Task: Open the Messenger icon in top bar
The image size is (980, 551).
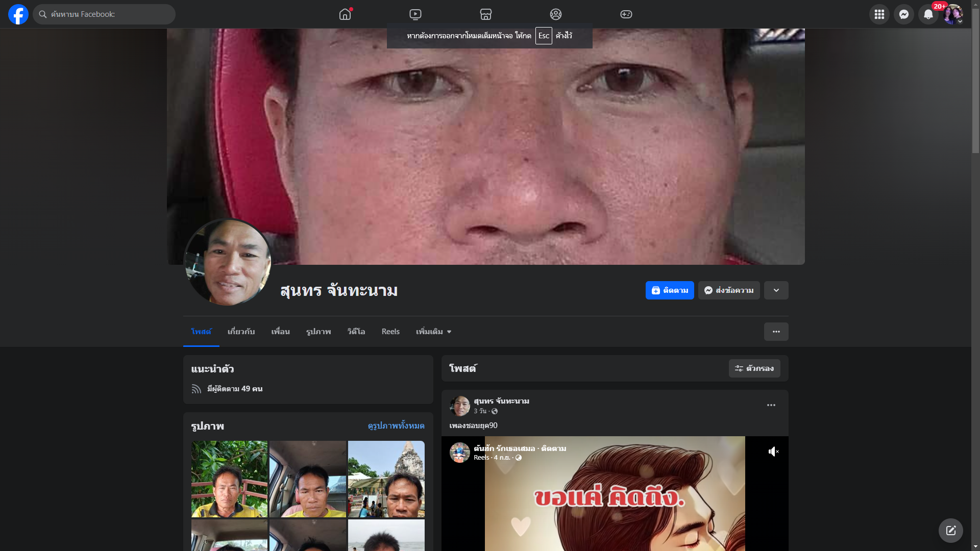Action: pos(903,14)
